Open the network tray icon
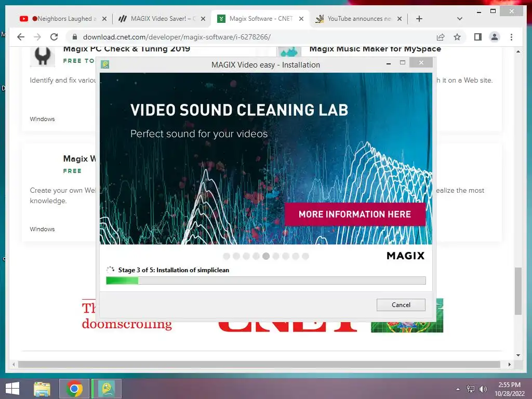The image size is (532, 399). pyautogui.click(x=471, y=389)
